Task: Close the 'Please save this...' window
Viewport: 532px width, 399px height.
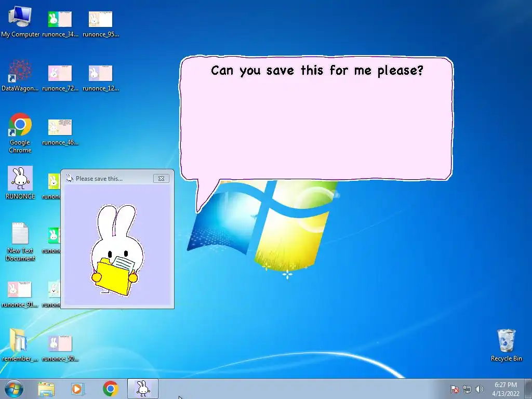Action: click(161, 179)
